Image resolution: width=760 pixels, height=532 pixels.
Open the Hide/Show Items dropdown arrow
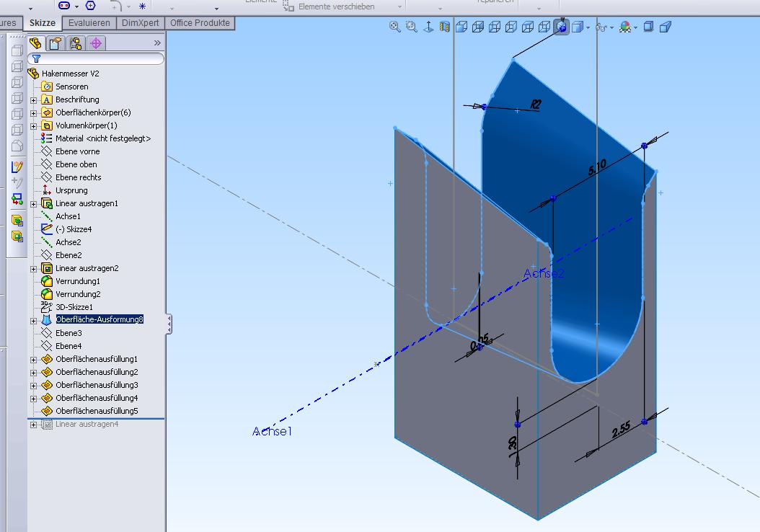(x=611, y=27)
